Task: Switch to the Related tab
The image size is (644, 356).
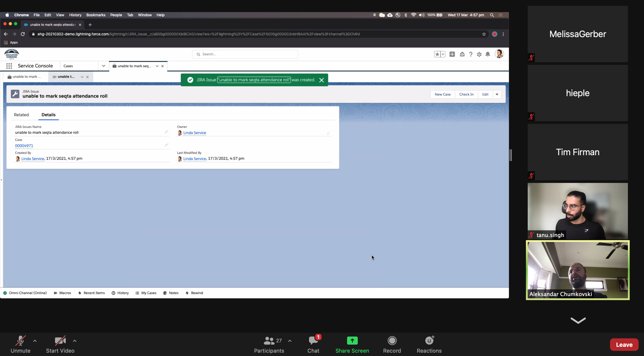Action: [x=21, y=115]
